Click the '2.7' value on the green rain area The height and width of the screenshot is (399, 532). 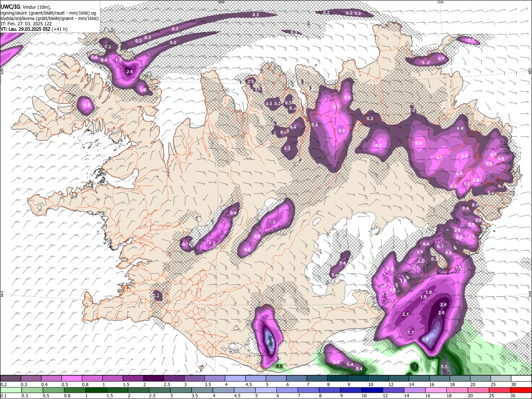point(415,366)
